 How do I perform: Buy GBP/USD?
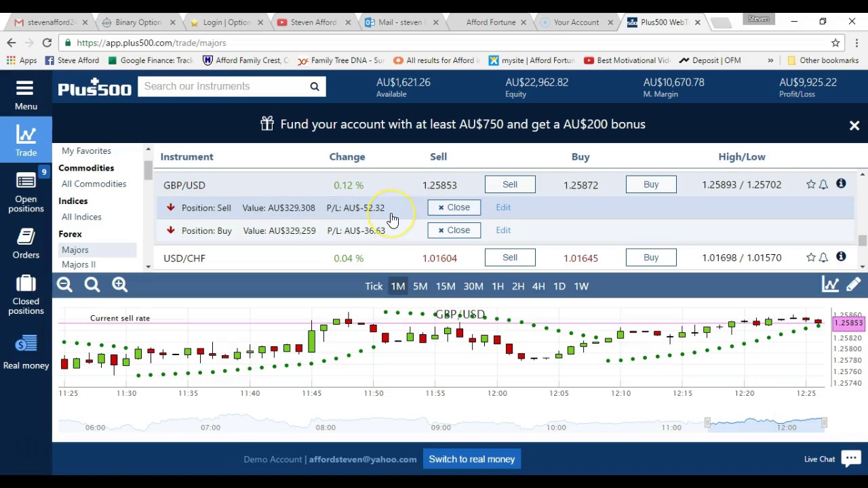[651, 184]
